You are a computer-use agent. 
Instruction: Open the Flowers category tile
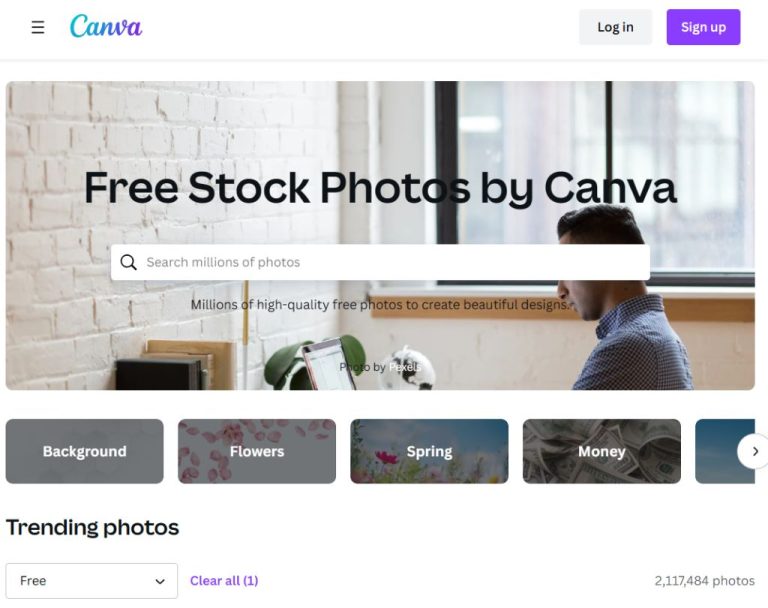pyautogui.click(x=257, y=451)
